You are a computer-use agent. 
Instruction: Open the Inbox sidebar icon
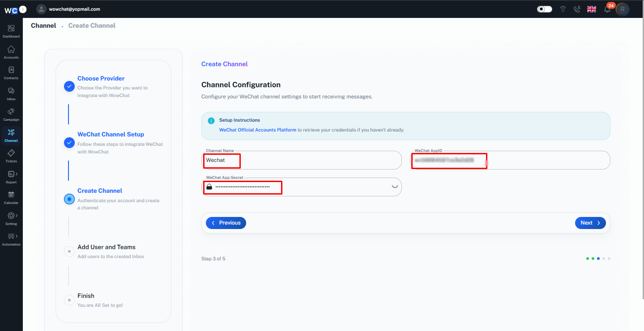(x=11, y=91)
